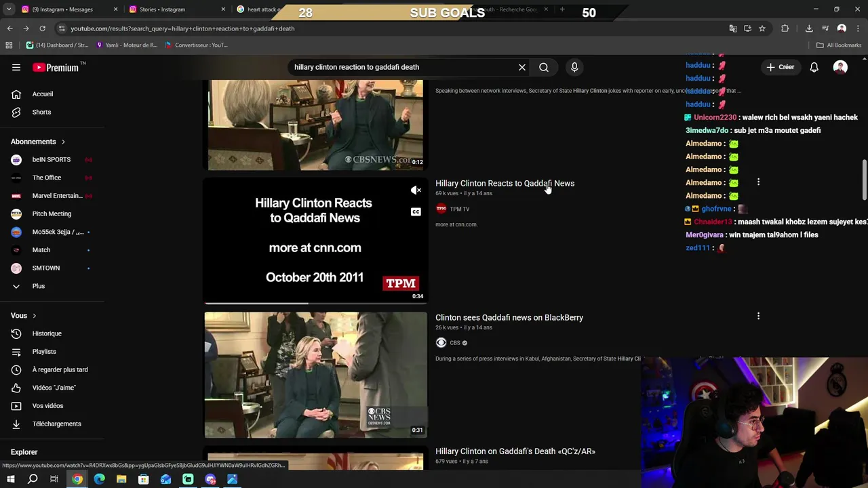Toggle captions on the video preview
The image size is (868, 488).
click(416, 212)
